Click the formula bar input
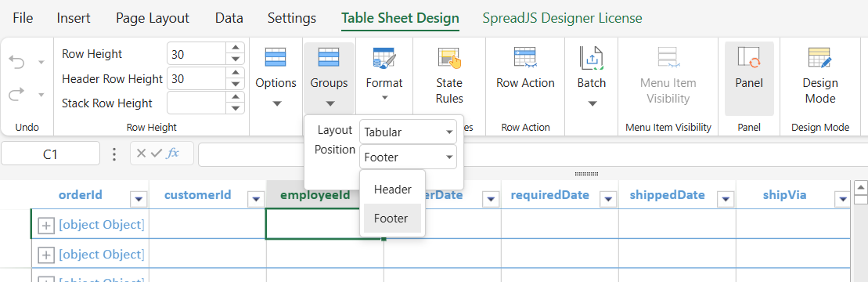This screenshot has width=868, height=282. click(x=531, y=154)
